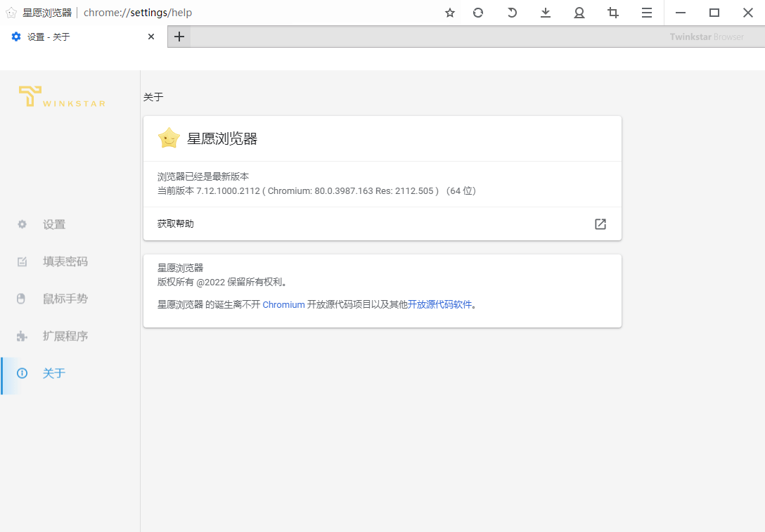
Task: Click the undo closed tab icon
Action: pos(512,13)
